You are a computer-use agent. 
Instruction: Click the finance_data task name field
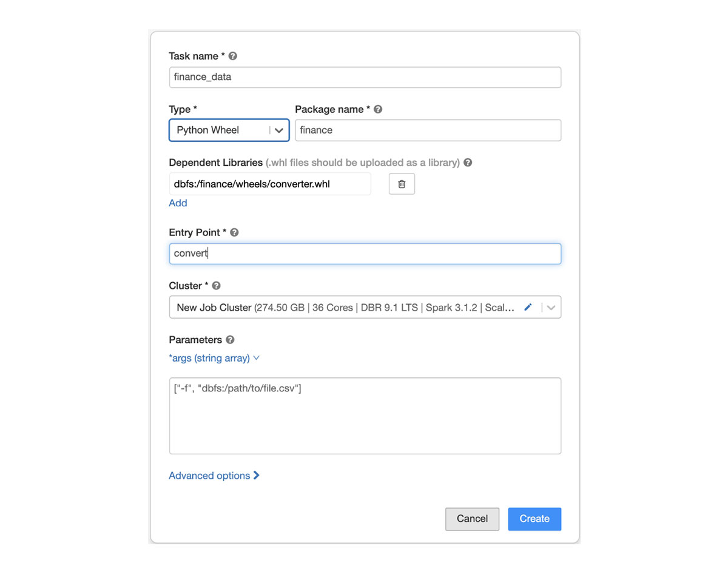[x=364, y=77]
